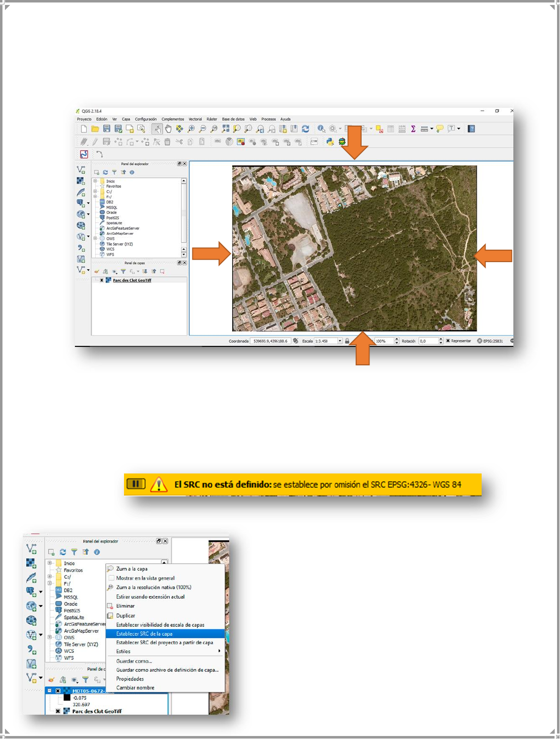Expand OWS node in upper explorer tree
Screen dimensions: 560x739
point(95,239)
